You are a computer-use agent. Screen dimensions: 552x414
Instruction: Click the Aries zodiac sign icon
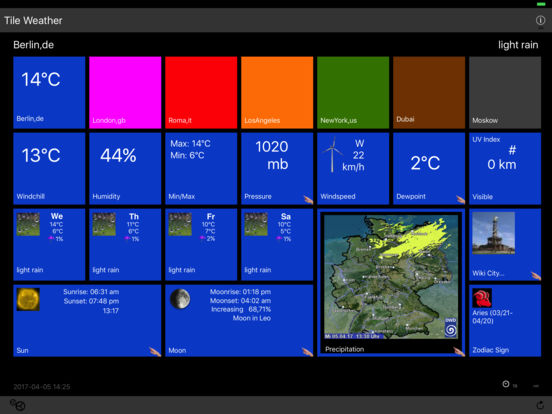pos(482,298)
